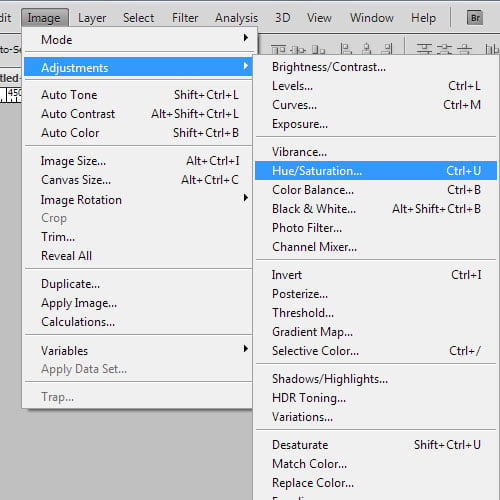Open the 3D menu

coord(282,18)
